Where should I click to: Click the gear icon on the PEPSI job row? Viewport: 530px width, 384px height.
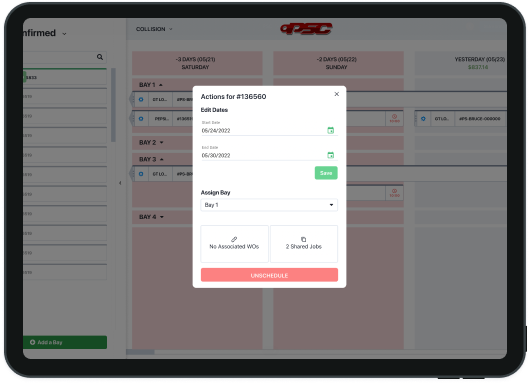click(141, 119)
